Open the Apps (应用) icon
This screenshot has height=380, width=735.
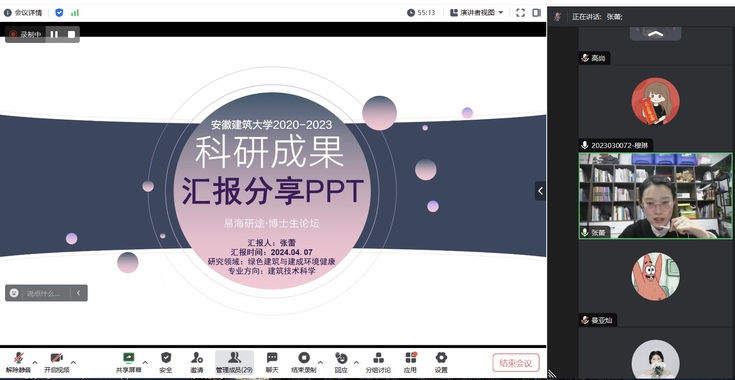click(x=411, y=363)
